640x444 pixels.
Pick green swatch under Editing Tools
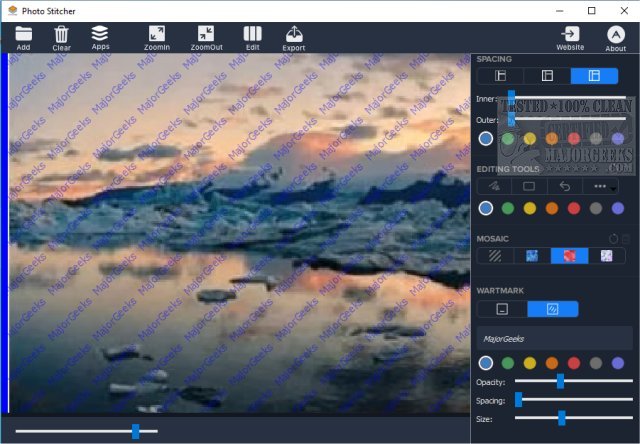pyautogui.click(x=508, y=209)
